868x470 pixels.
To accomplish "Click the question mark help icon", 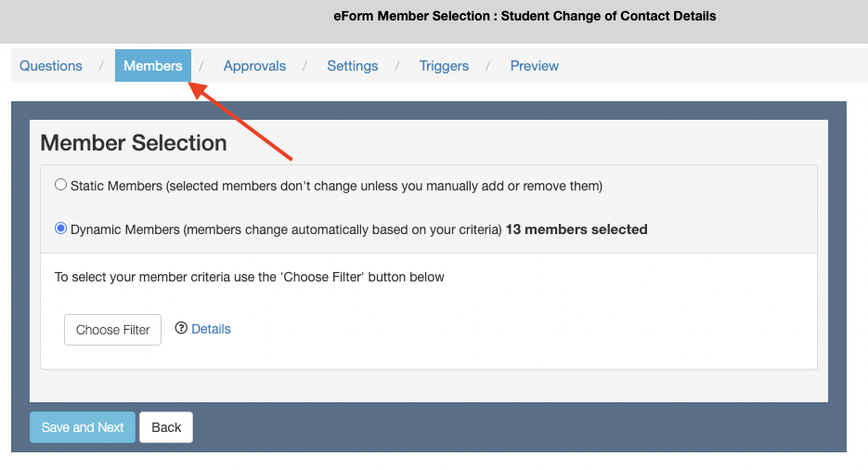I will point(181,328).
